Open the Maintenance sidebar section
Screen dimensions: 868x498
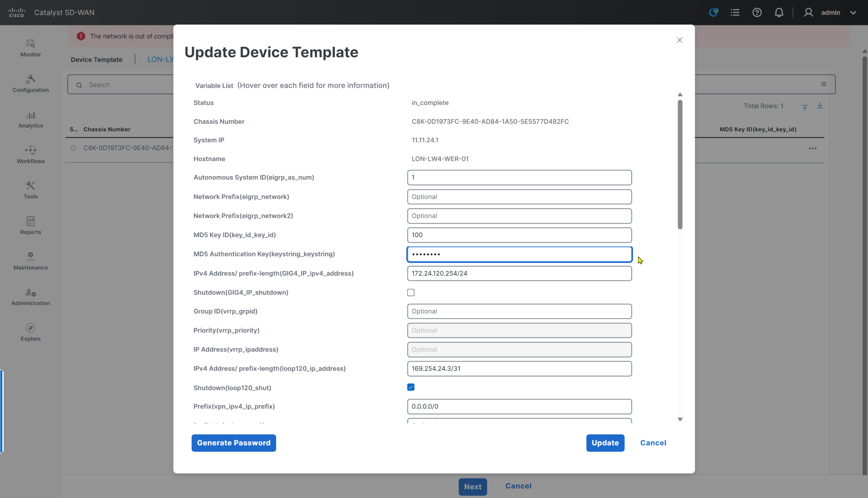click(31, 261)
